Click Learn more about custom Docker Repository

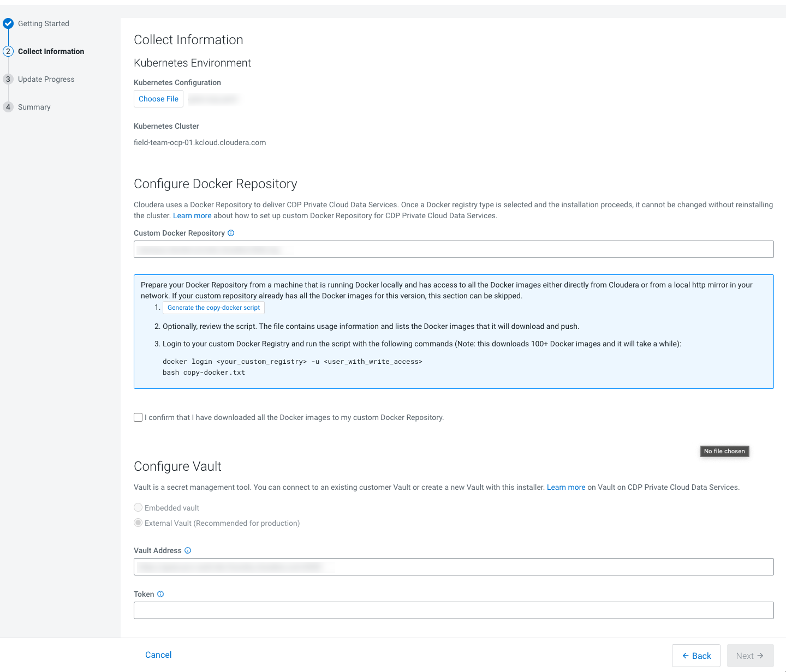click(192, 215)
